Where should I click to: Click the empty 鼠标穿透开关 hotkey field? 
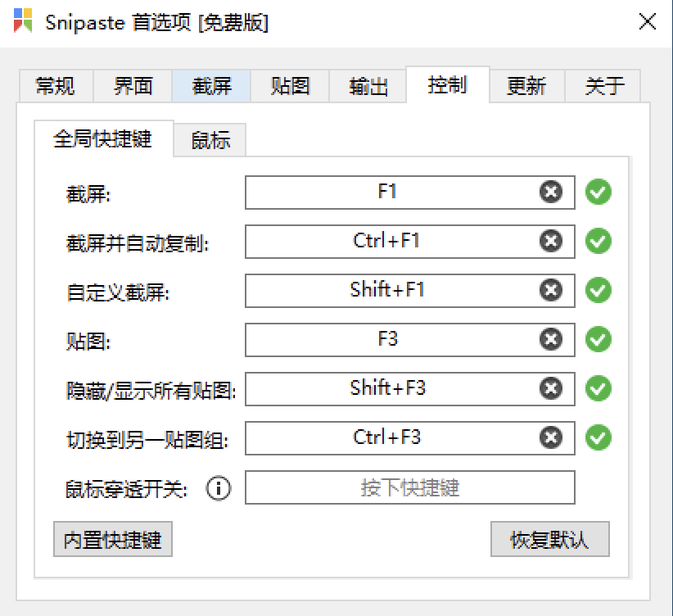coord(410,487)
